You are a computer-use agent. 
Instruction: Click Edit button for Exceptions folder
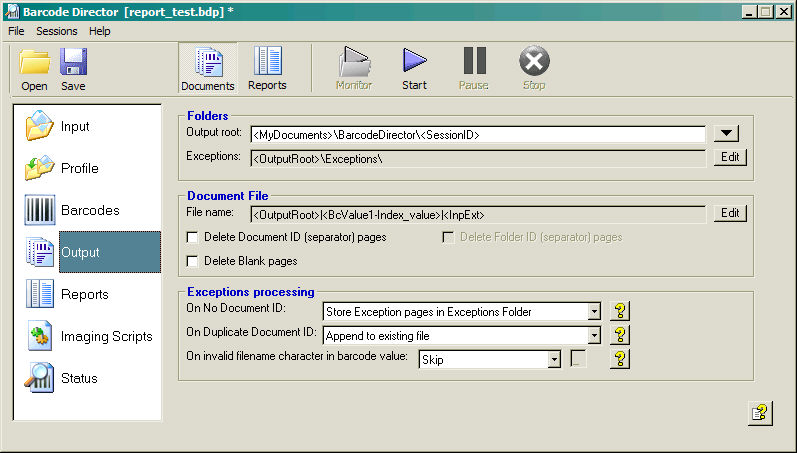click(x=730, y=157)
